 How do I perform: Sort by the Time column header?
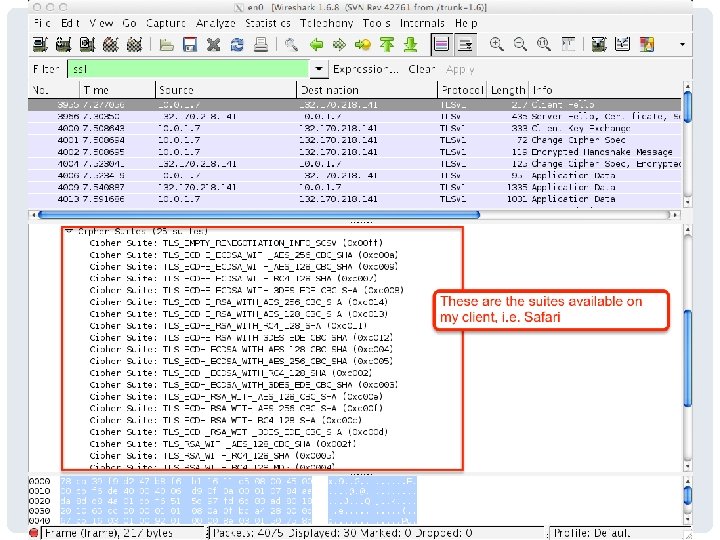pos(118,90)
